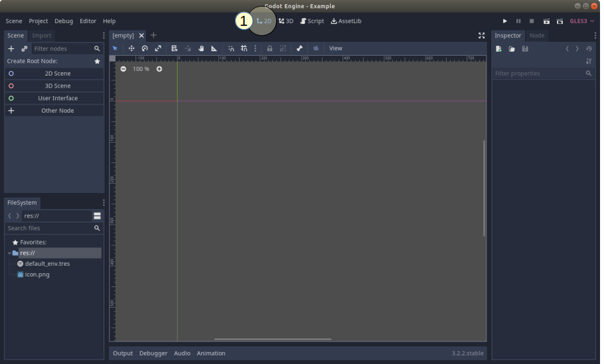The width and height of the screenshot is (604, 364).
Task: Click the lock selected object icon
Action: pos(269,48)
